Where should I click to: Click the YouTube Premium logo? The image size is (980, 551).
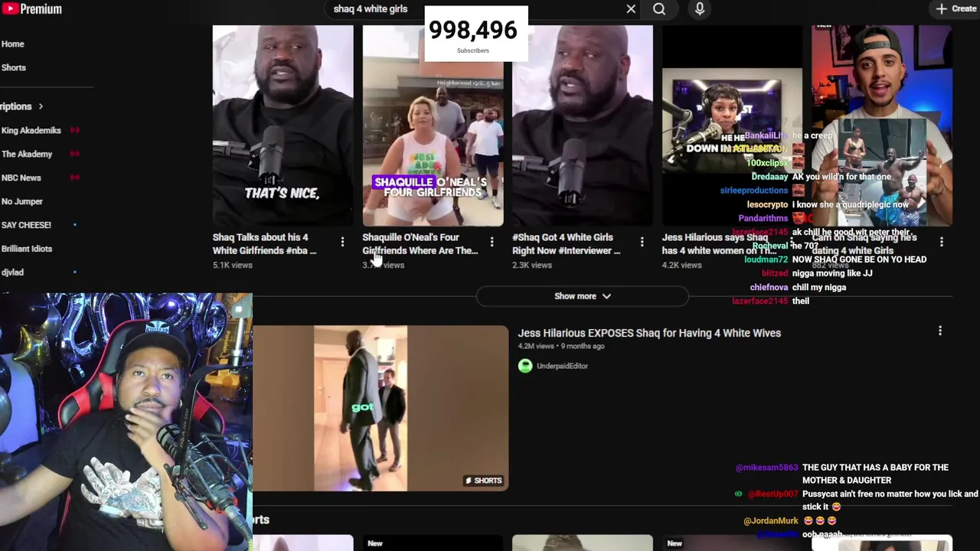pos(32,9)
